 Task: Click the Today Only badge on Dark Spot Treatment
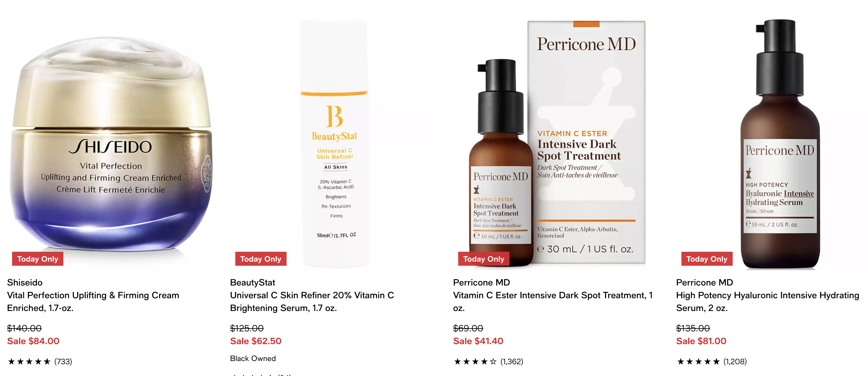pyautogui.click(x=484, y=259)
